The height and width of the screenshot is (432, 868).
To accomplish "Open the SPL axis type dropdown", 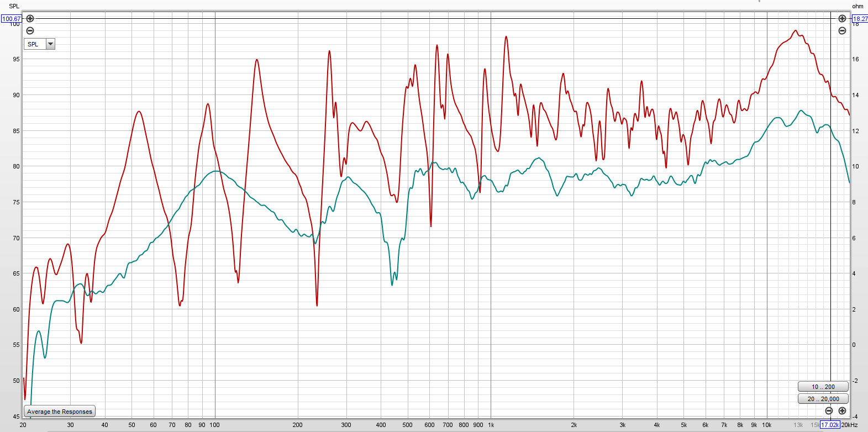I will pyautogui.click(x=50, y=44).
